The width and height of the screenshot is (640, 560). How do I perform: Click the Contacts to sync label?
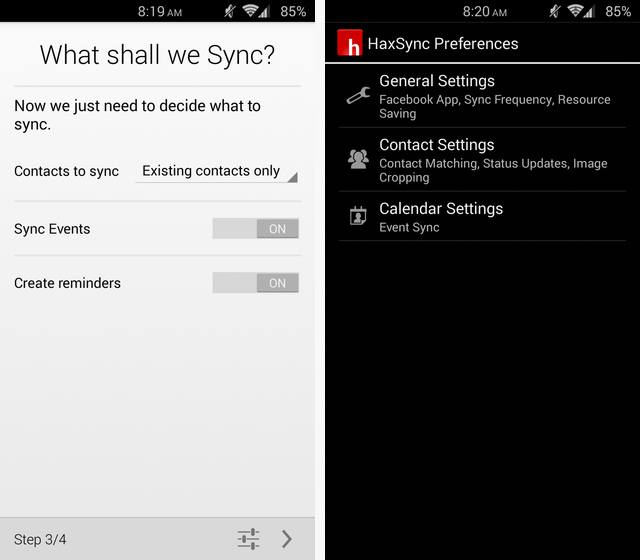(x=67, y=171)
